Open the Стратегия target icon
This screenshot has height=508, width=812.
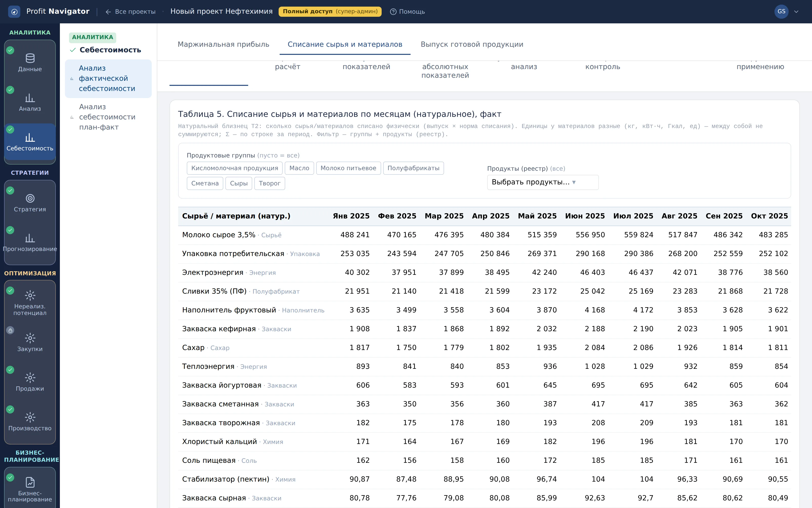point(30,198)
